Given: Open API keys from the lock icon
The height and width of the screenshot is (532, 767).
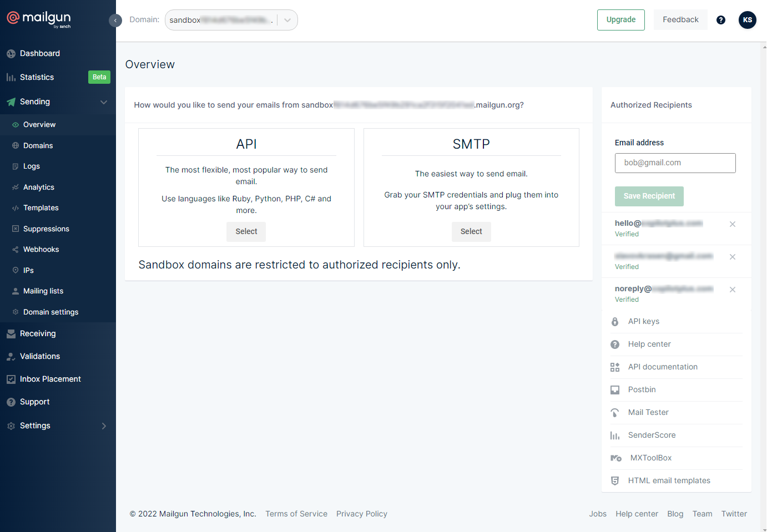Looking at the screenshot, I should (615, 322).
